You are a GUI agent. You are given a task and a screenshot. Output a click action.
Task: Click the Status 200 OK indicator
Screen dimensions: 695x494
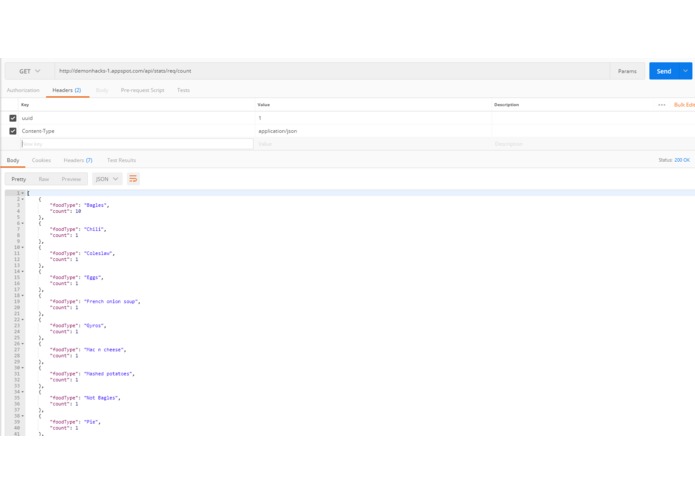point(674,160)
